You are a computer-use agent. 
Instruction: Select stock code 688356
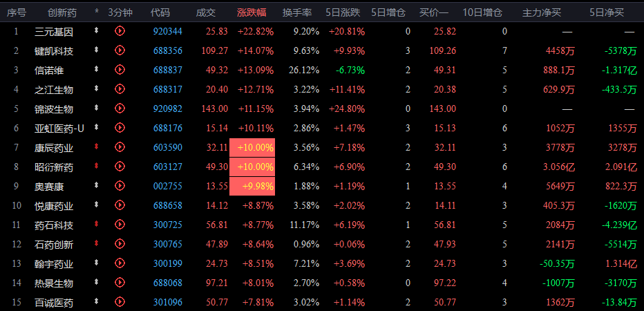pyautogui.click(x=168, y=50)
